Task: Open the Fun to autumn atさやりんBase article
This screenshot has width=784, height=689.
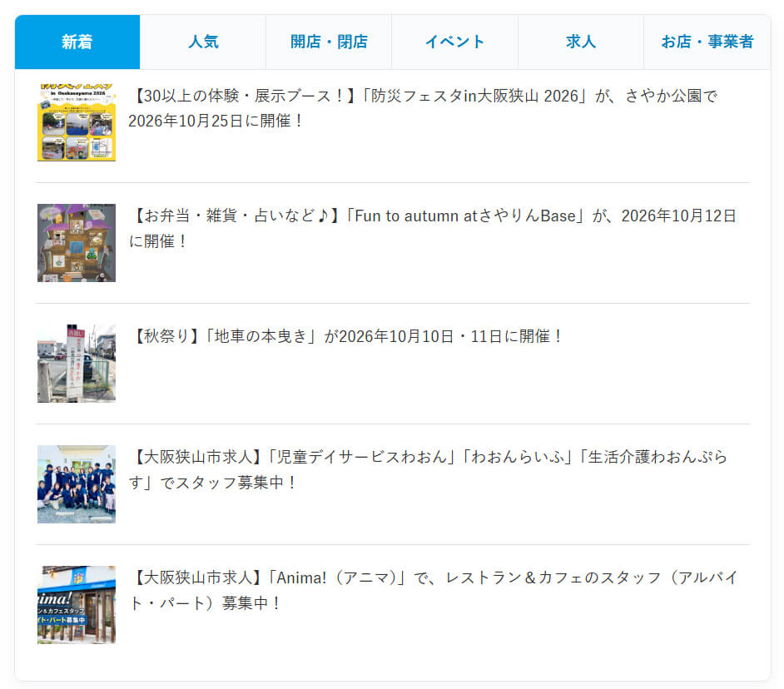Action: [x=433, y=229]
